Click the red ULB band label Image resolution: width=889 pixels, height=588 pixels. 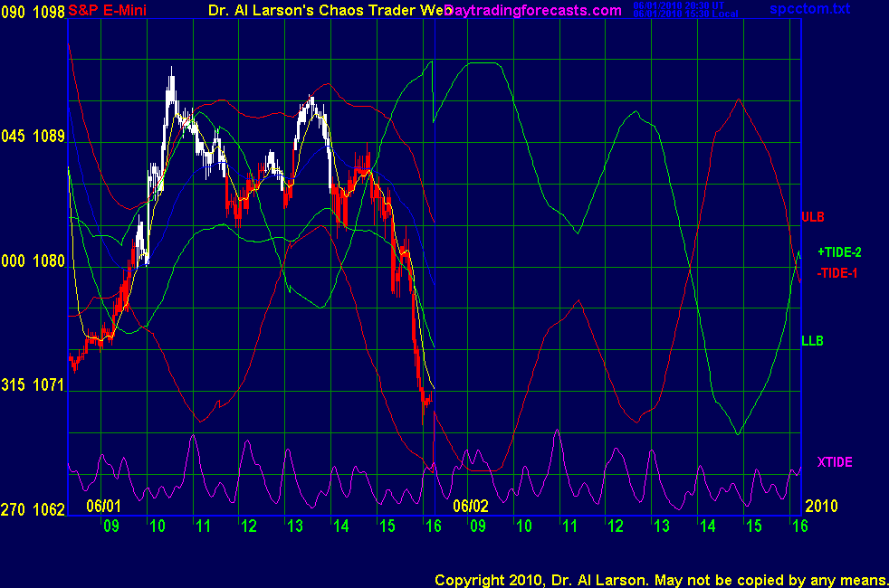812,217
